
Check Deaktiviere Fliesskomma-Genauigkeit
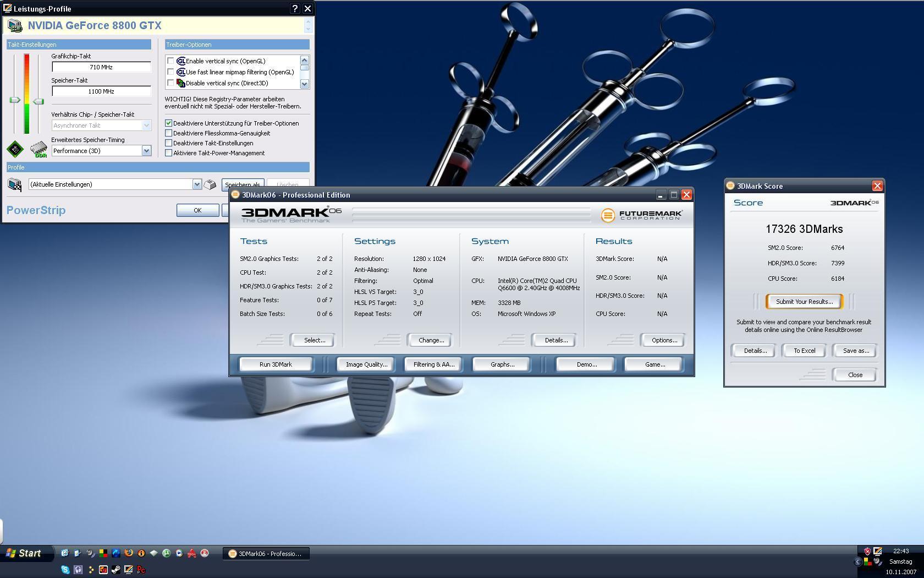tap(169, 133)
